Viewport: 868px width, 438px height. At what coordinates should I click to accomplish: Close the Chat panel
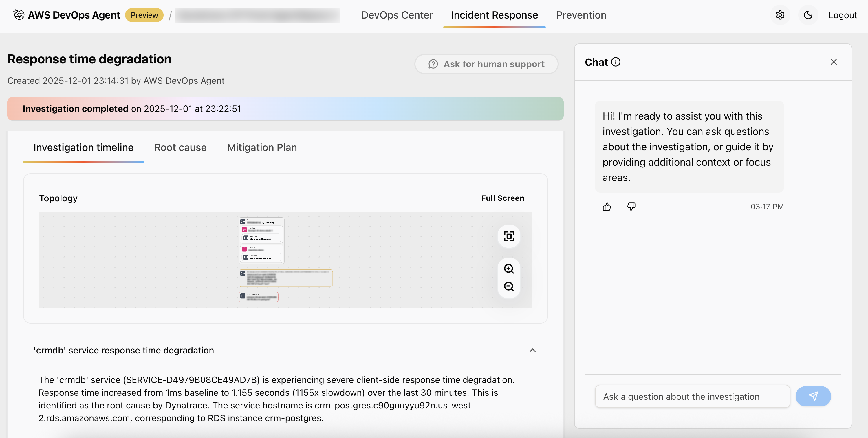[x=833, y=62]
